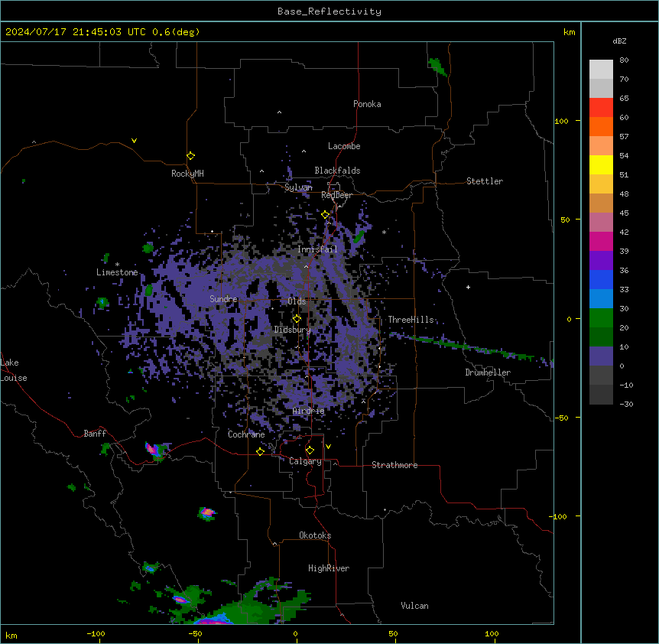Click the Blackfalds town label
The height and width of the screenshot is (644, 659).
point(337,171)
